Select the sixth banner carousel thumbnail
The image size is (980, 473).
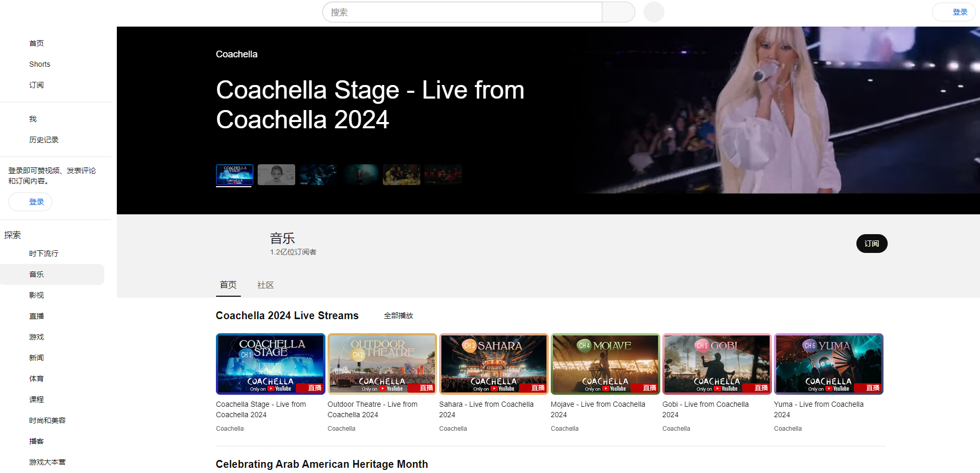point(443,175)
